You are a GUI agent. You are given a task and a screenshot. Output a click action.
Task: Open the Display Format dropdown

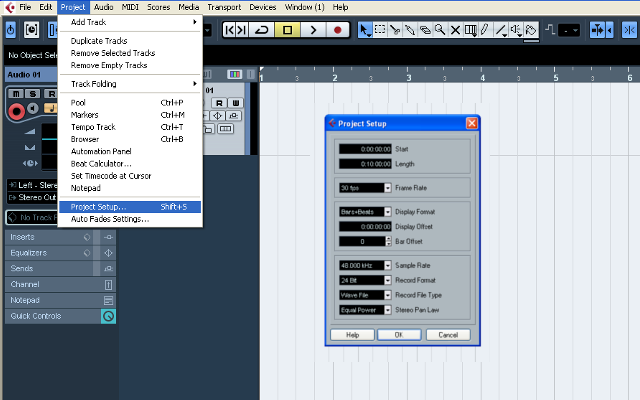(388, 212)
